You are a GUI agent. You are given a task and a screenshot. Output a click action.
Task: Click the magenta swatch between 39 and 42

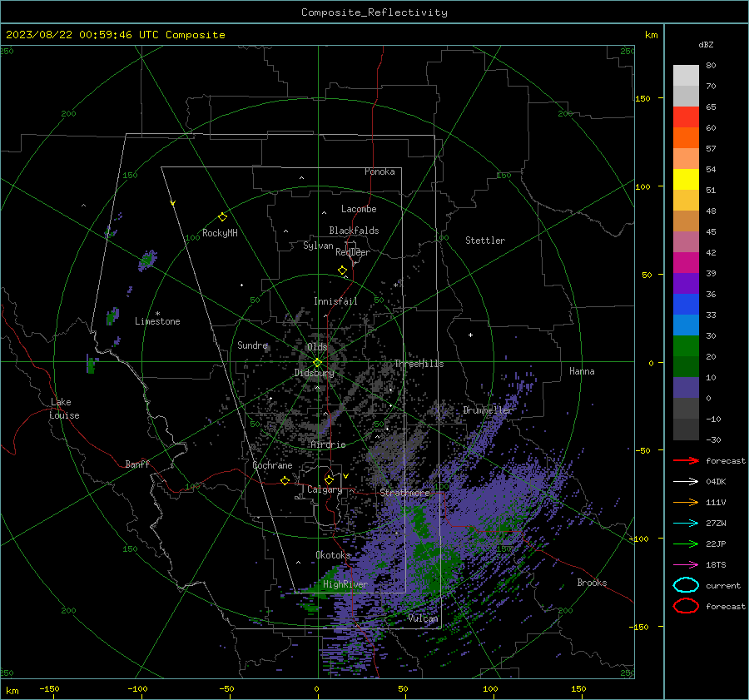click(x=686, y=263)
